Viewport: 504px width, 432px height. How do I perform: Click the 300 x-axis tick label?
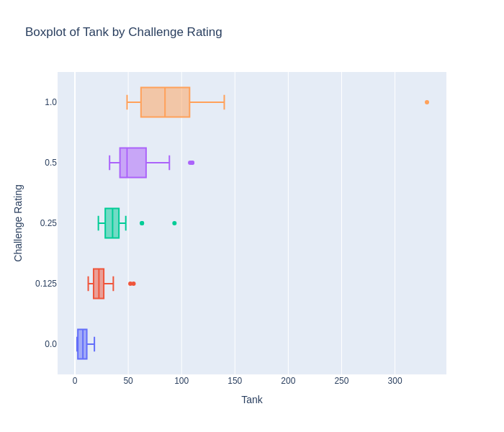395,381
